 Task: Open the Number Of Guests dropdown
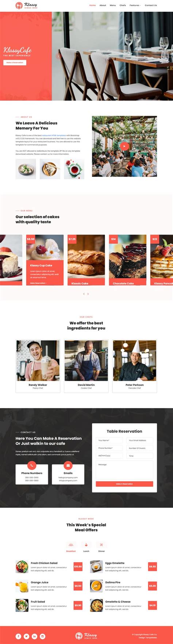point(140,448)
